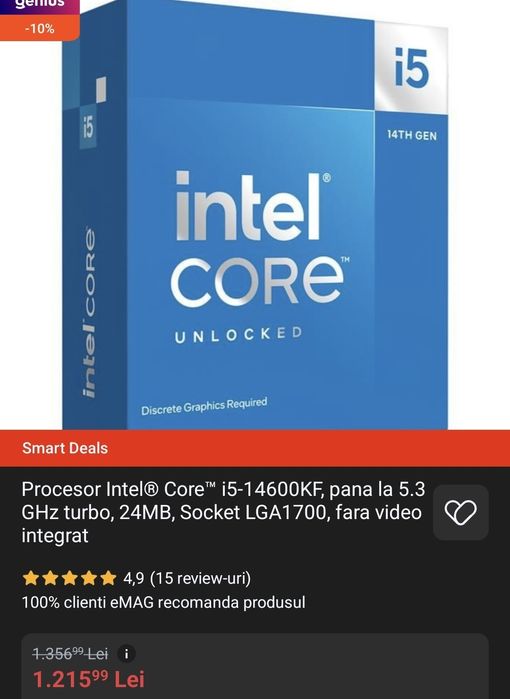Add product to favorites with heart icon
Image resolution: width=510 pixels, height=699 pixels.
coord(461,512)
